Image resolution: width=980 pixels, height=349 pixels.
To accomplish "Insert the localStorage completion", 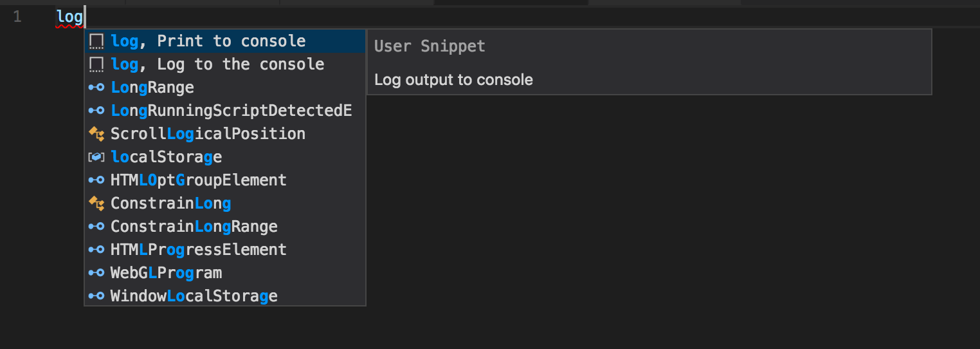I will pos(166,157).
